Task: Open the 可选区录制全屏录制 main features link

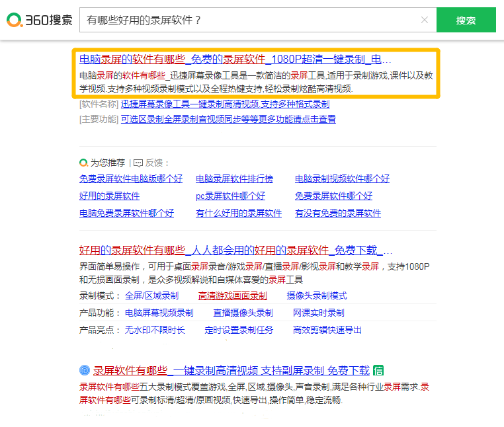Action: click(x=228, y=119)
